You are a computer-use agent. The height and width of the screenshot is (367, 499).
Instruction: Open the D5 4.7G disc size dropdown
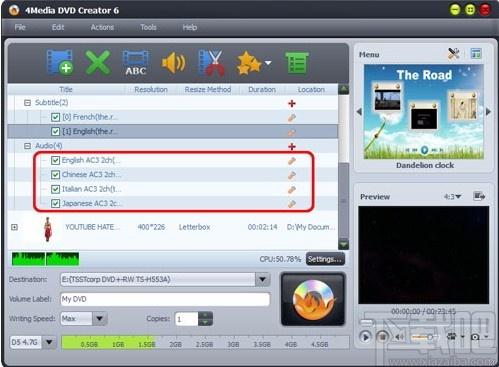coord(49,342)
